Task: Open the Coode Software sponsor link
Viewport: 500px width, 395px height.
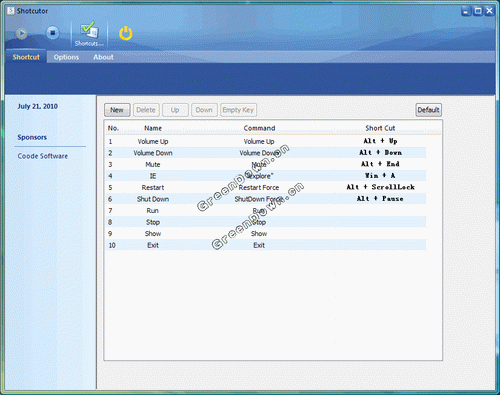Action: pyautogui.click(x=43, y=156)
